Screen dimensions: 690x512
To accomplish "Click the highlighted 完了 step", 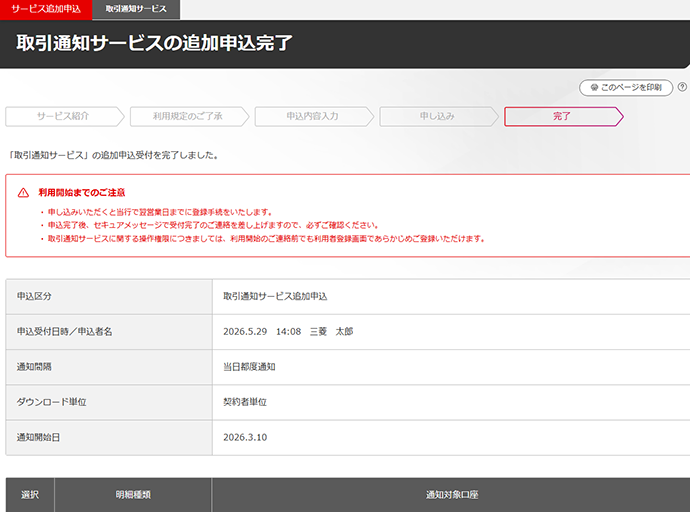I will pyautogui.click(x=562, y=117).
